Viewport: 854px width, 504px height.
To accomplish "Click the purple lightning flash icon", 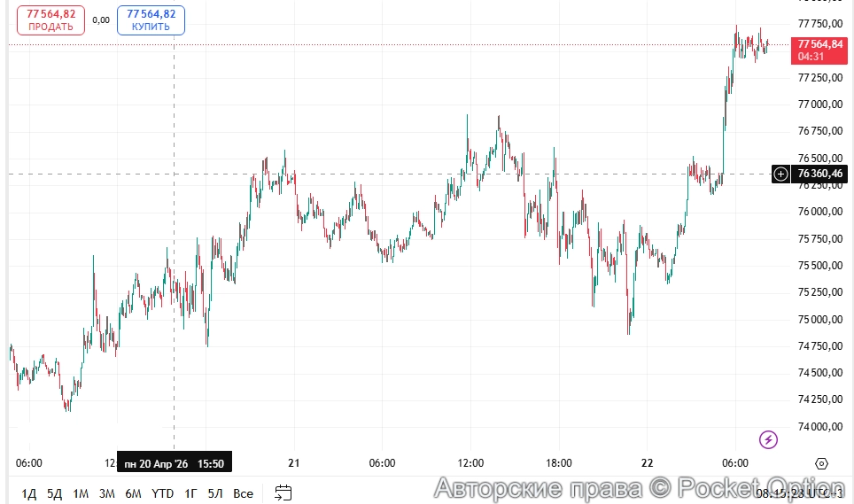I will pos(769,439).
